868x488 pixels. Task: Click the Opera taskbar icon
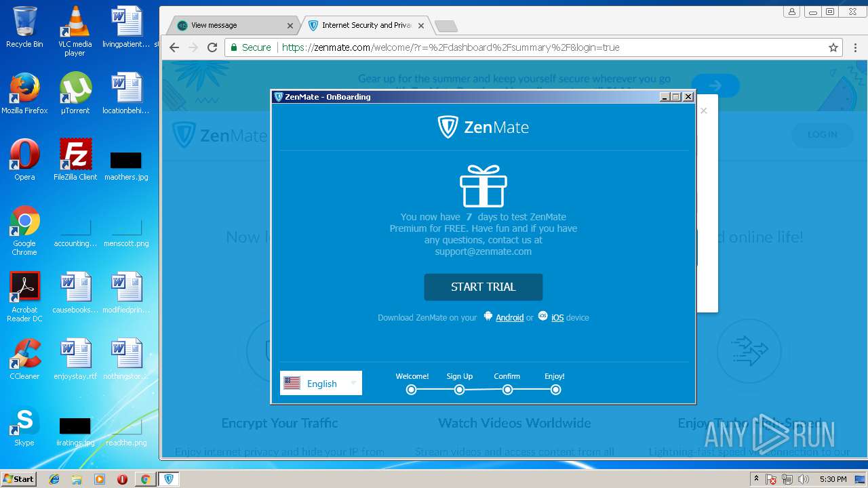point(122,479)
